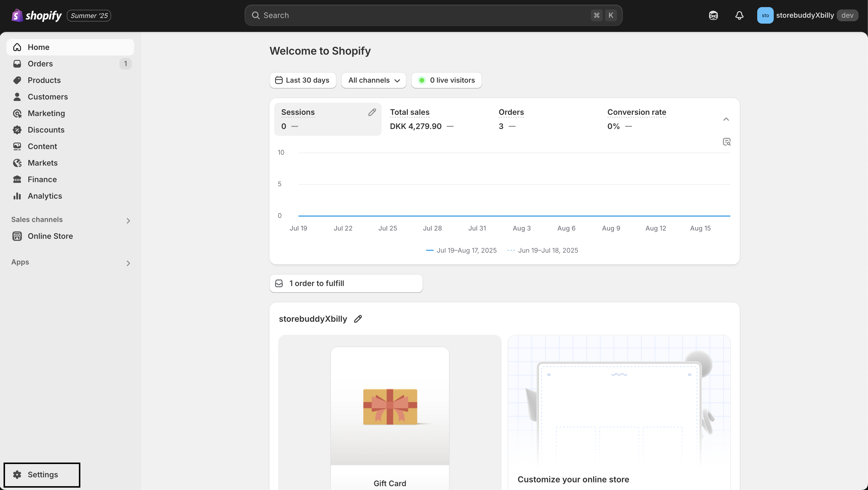Open the Online Store sales channel
Viewport: 868px width, 490px height.
tap(70, 236)
